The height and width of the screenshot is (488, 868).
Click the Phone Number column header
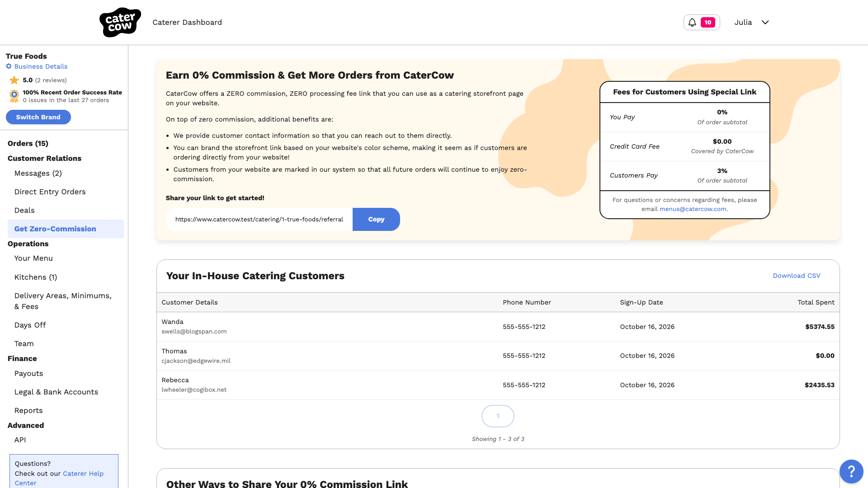527,302
